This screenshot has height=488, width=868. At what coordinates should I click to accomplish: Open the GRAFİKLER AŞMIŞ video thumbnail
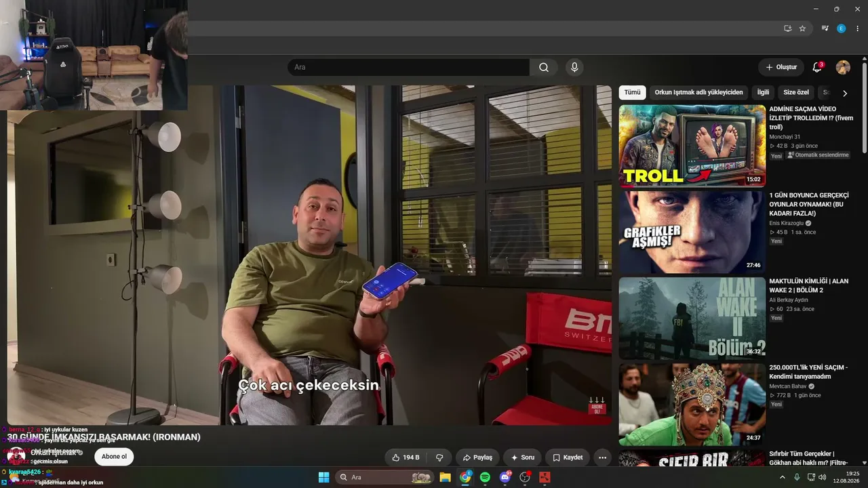[692, 232]
